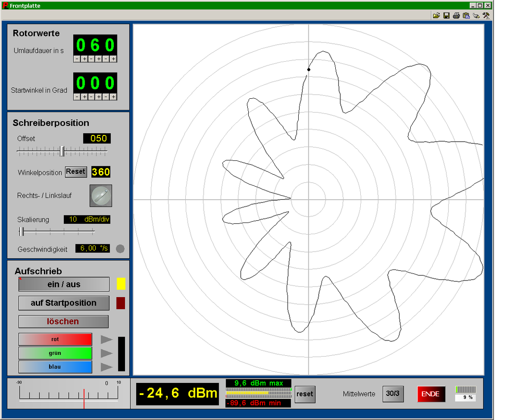Open the USB connection settings icon
The width and height of the screenshot is (509, 420).
click(x=476, y=15)
